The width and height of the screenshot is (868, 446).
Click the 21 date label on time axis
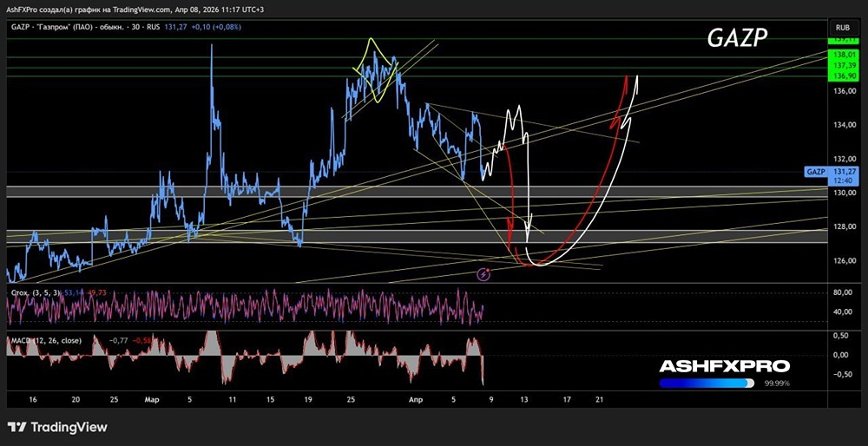[x=598, y=399]
